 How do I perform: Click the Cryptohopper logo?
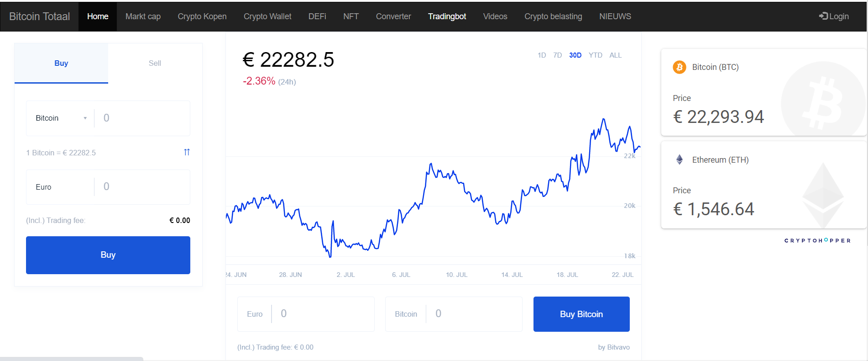pos(817,240)
